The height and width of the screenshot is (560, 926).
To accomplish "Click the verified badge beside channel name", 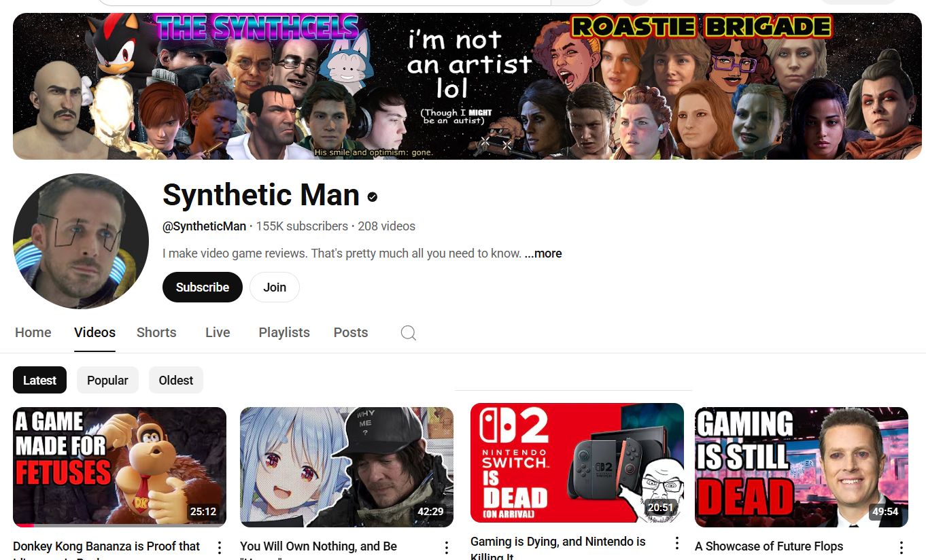I will 373,197.
